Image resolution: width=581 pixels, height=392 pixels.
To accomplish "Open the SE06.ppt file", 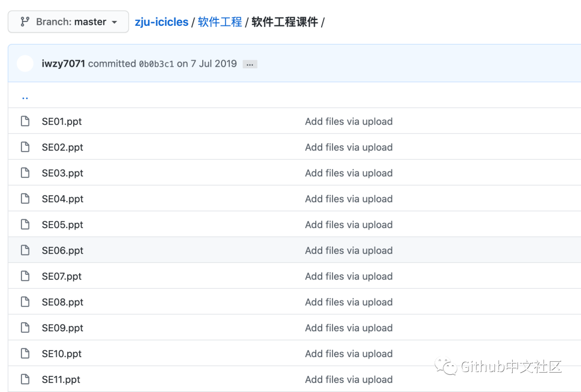I will [62, 251].
